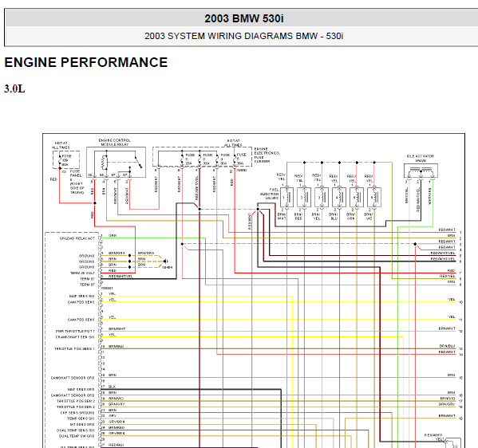
Task: Click the HOT AT ALL TIMES label above Fuse 109
Action: pyautogui.click(x=61, y=145)
